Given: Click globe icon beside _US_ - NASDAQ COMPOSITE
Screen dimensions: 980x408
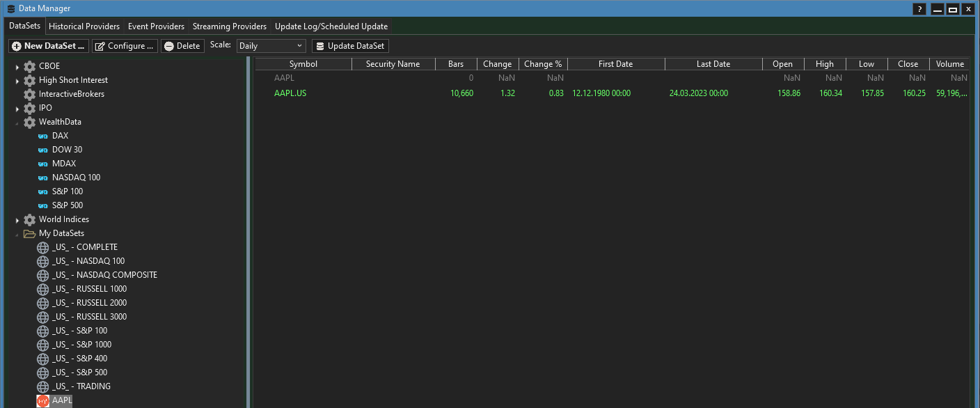Looking at the screenshot, I should click(x=42, y=275).
